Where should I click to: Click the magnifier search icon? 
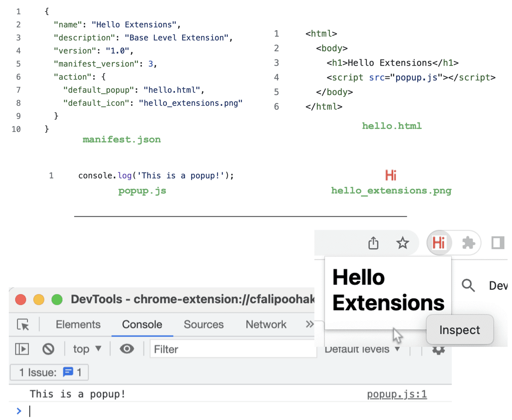(468, 285)
